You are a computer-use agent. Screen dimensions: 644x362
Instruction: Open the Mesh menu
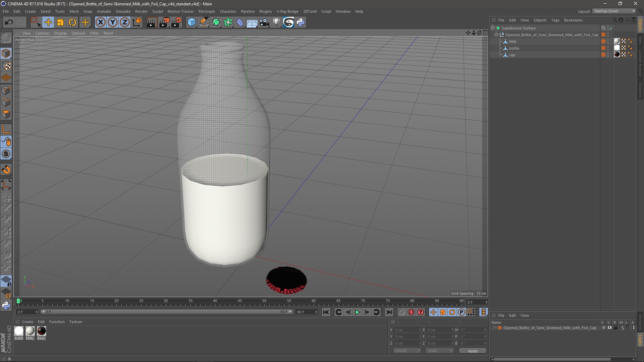(x=74, y=11)
